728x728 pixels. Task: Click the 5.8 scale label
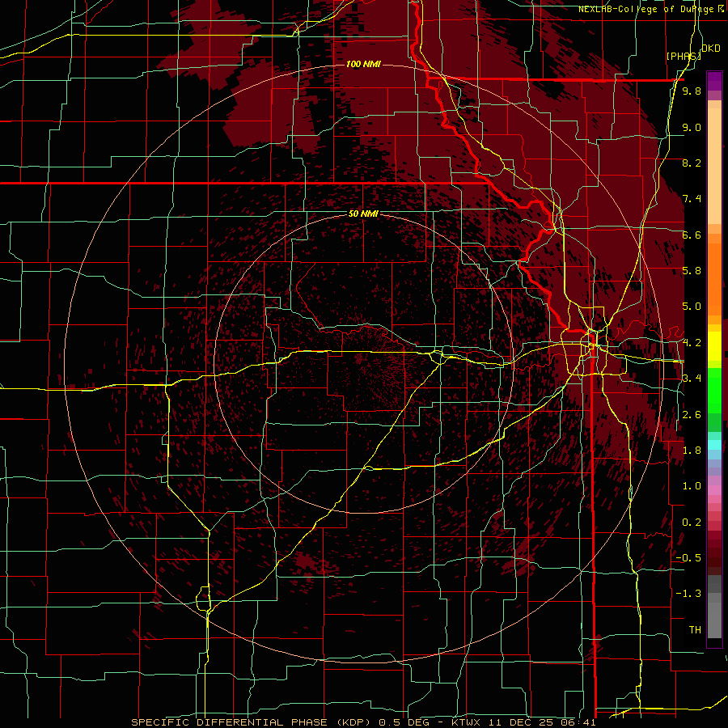coord(692,271)
